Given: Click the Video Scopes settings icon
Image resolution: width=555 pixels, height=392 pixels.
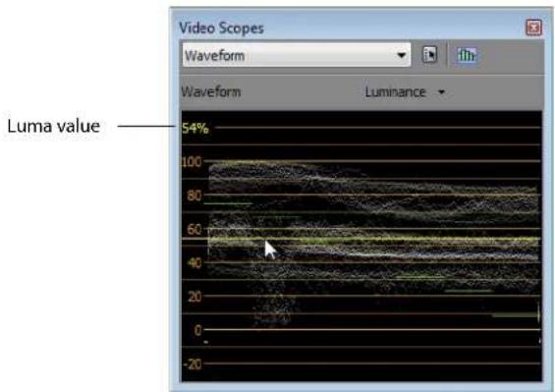Looking at the screenshot, I should tap(429, 55).
